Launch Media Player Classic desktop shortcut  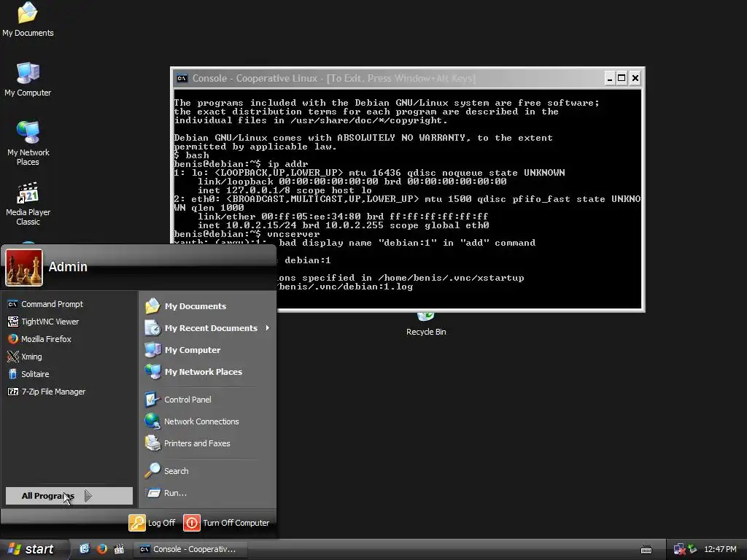[28, 203]
